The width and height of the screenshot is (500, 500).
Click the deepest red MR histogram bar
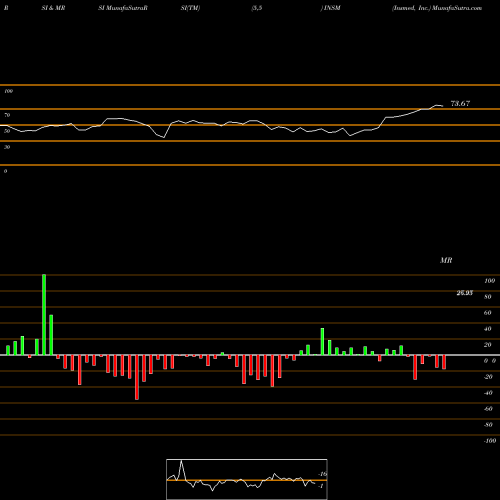point(137,377)
